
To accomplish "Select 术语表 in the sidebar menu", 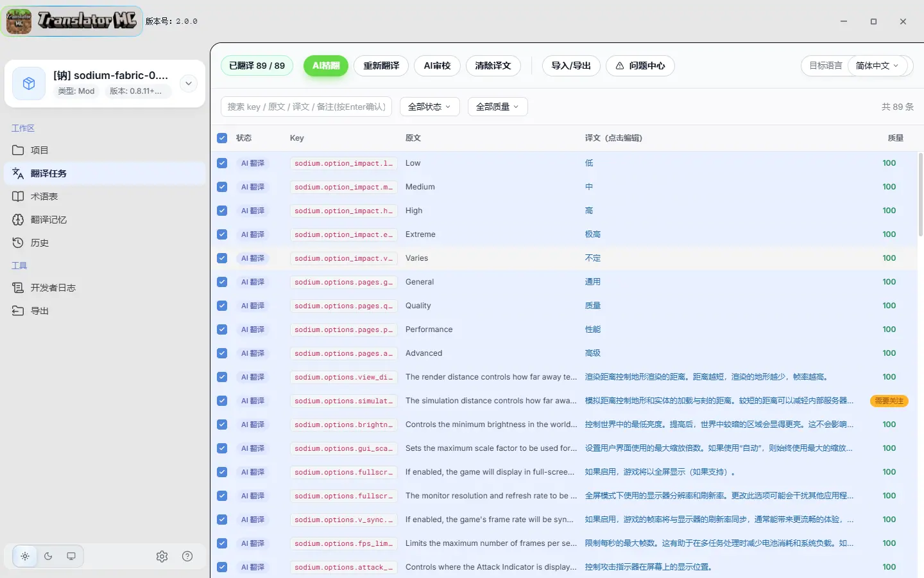I will (x=105, y=197).
